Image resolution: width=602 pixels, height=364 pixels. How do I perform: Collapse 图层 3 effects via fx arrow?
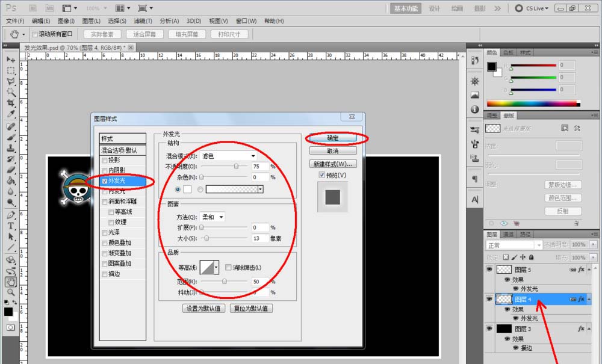pyautogui.click(x=589, y=329)
